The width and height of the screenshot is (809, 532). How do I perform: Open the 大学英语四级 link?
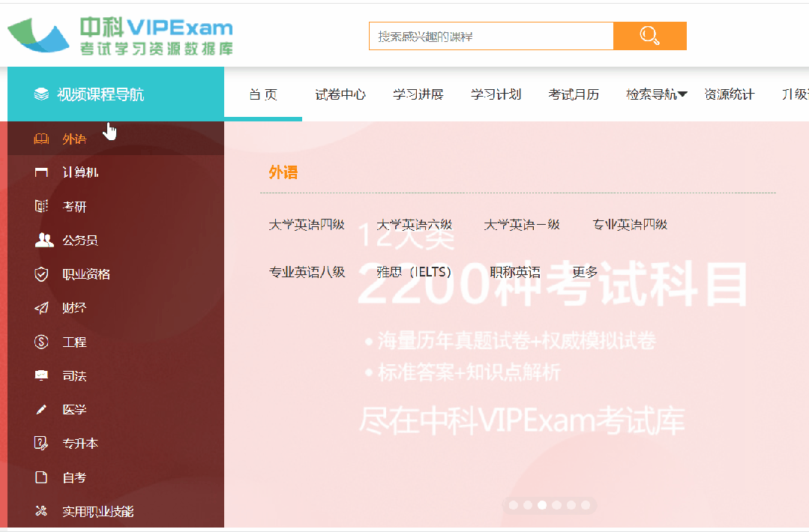click(307, 225)
